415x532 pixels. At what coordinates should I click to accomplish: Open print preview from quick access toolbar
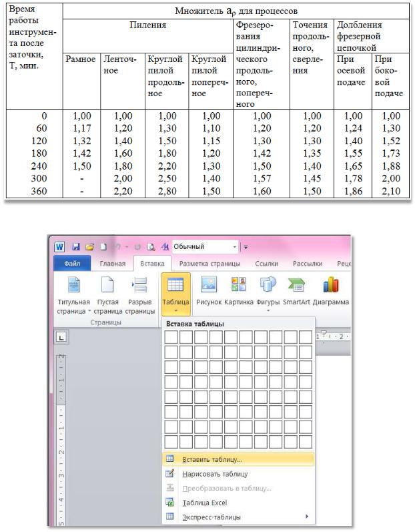(151, 247)
